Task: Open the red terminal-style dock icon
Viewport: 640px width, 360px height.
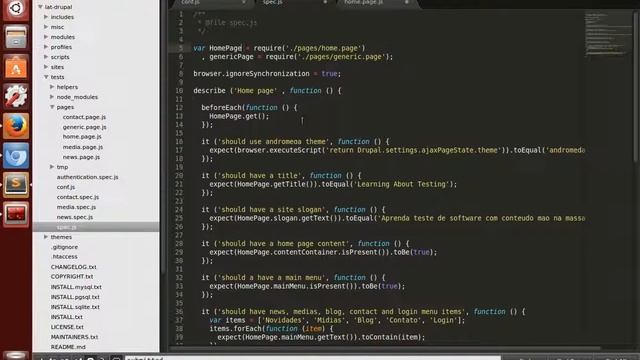Action: pos(16,214)
